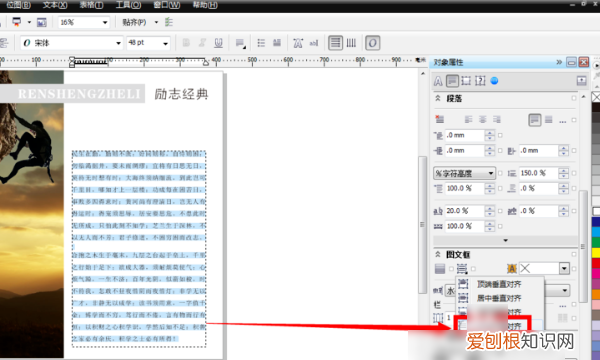Open the 文本(X) menu

click(x=55, y=5)
